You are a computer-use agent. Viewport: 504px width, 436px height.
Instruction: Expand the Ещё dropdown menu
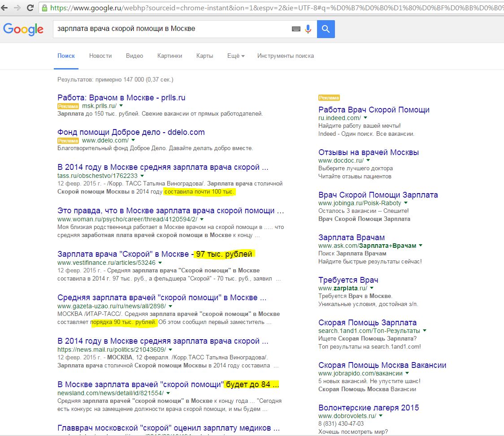[236, 56]
